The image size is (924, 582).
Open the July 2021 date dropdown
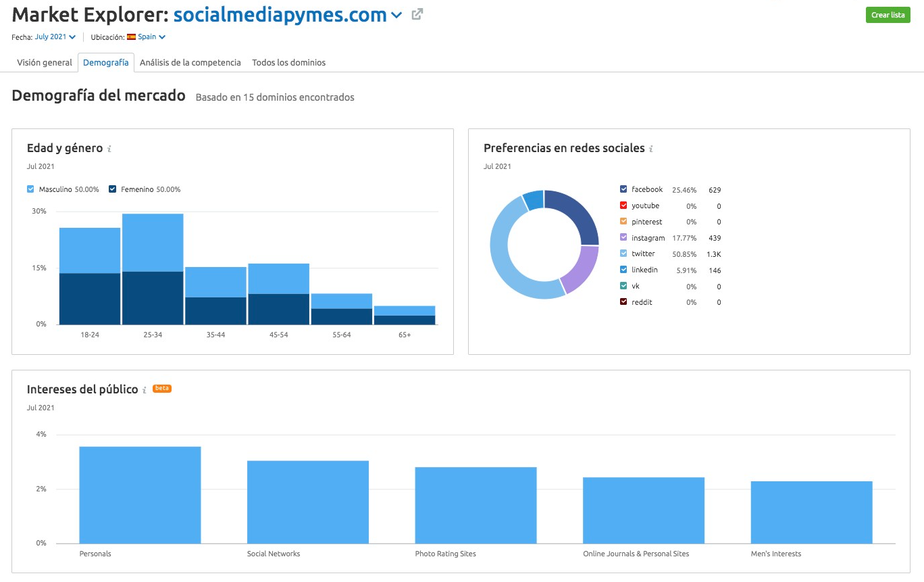coord(55,37)
